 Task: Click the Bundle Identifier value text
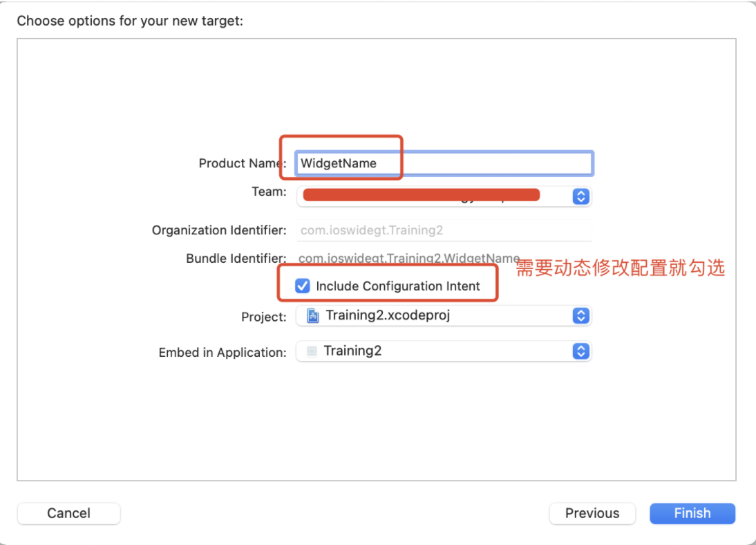click(409, 258)
